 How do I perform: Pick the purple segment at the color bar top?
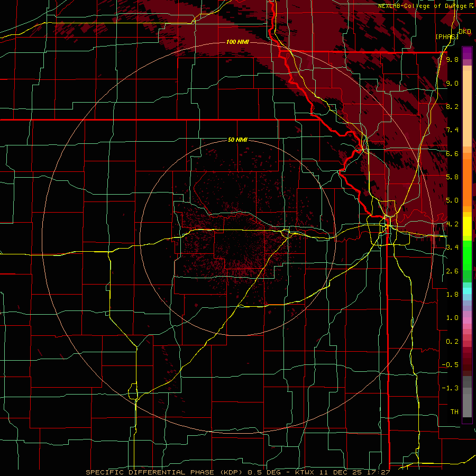pyautogui.click(x=467, y=53)
